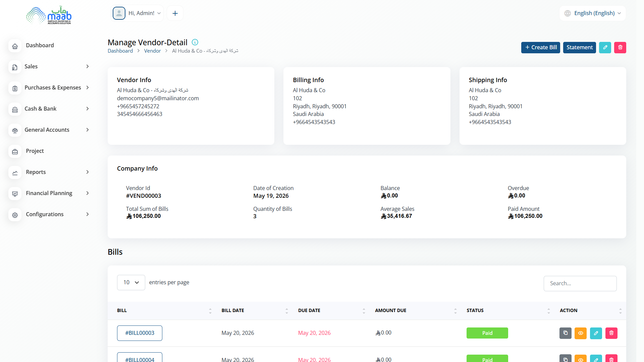Click the Create Bill button
The width and height of the screenshot is (644, 362).
point(540,48)
